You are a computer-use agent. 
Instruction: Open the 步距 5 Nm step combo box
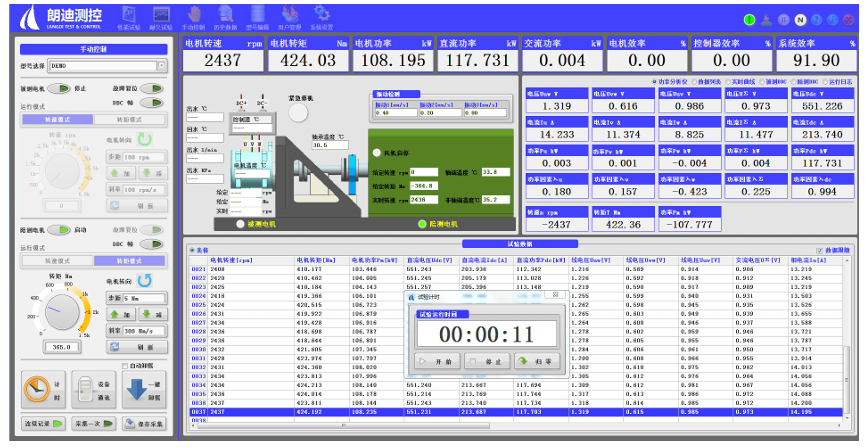coord(144,298)
